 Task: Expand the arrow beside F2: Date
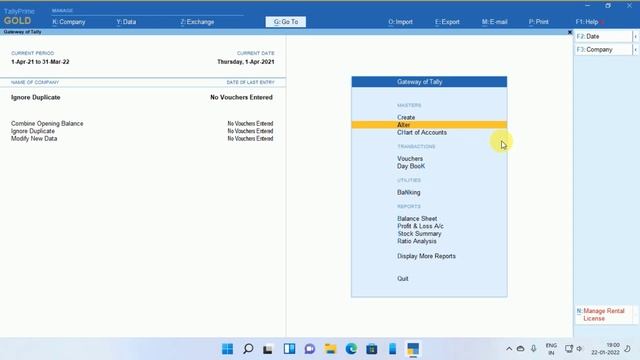coord(636,37)
